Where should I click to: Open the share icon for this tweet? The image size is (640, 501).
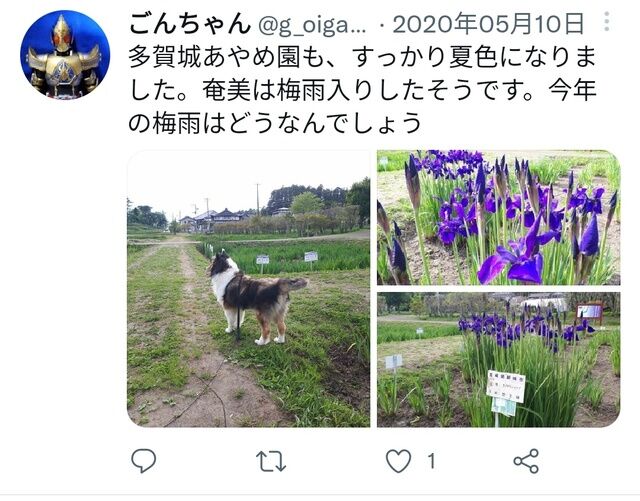click(526, 461)
